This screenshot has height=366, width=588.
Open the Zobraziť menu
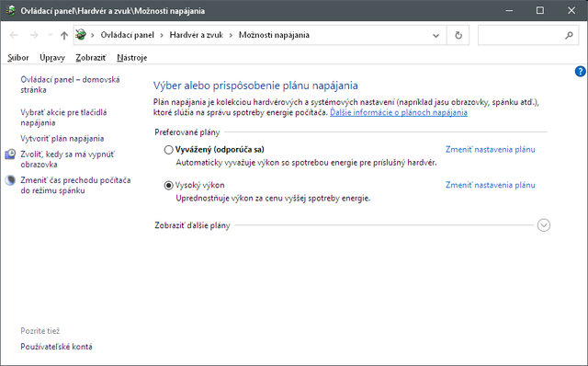click(91, 57)
